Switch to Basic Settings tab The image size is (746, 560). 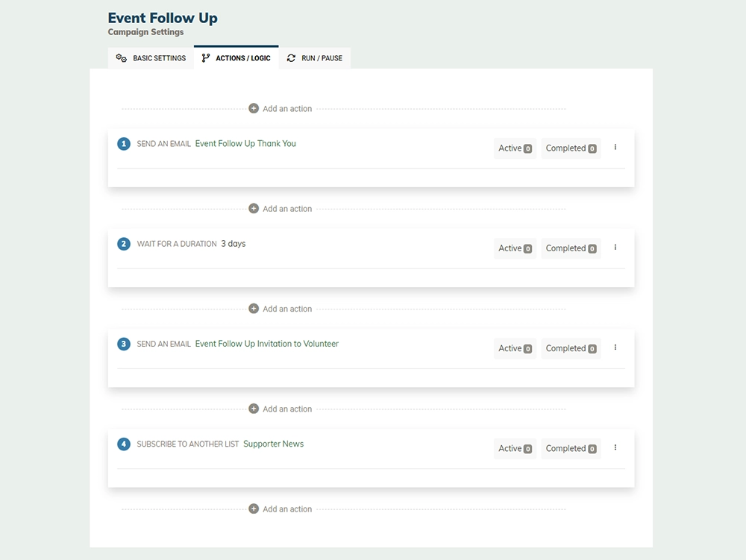(x=151, y=58)
